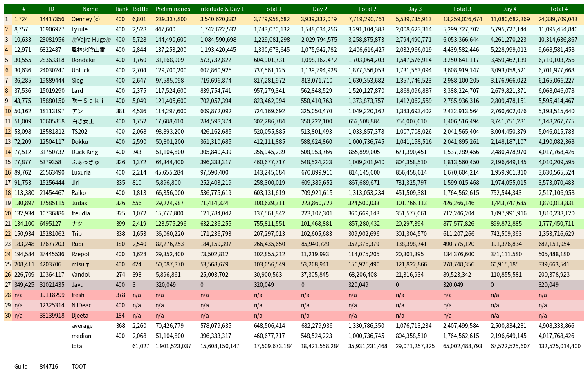Select the name cell 'Rubi'
Image resolution: width=588 pixels, height=376 pixels.
point(77,244)
